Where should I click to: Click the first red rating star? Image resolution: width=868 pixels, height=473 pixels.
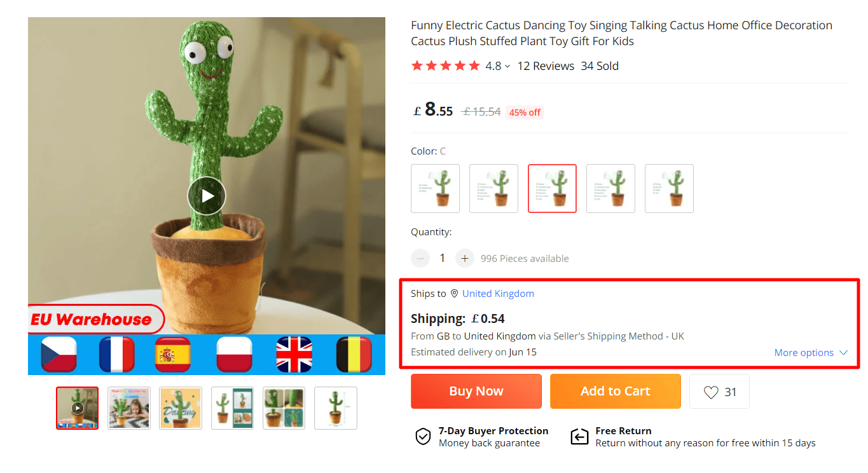[x=418, y=65]
